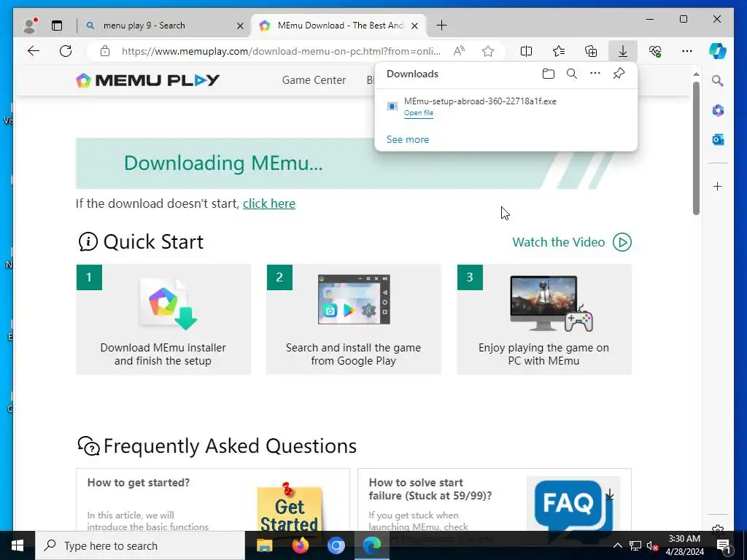This screenshot has height=560, width=747.
Task: View site information lock icon
Action: point(105,52)
